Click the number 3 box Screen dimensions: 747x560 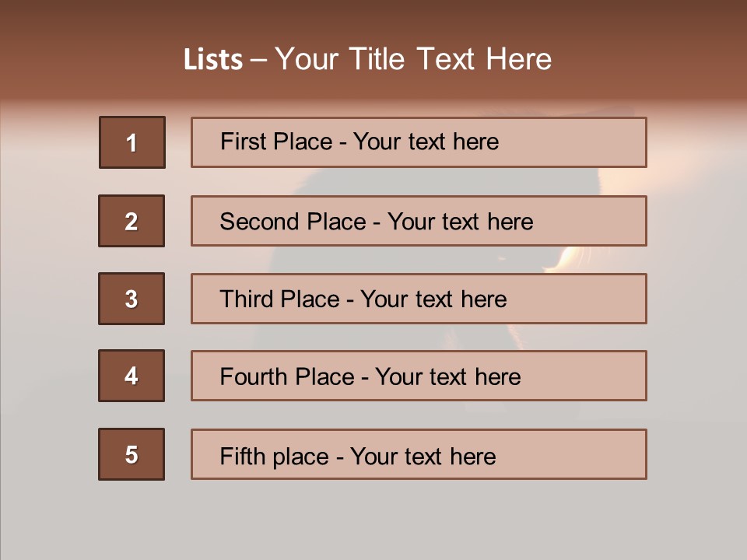(x=132, y=299)
